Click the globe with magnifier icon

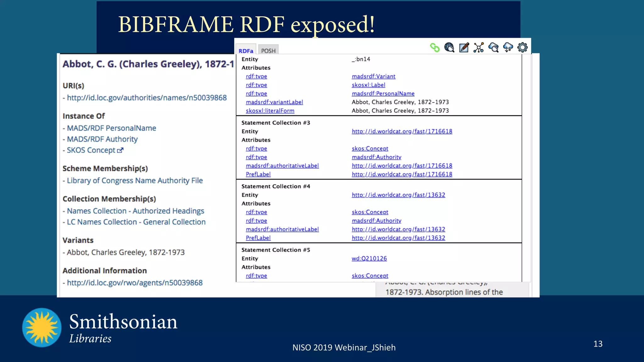(x=449, y=47)
